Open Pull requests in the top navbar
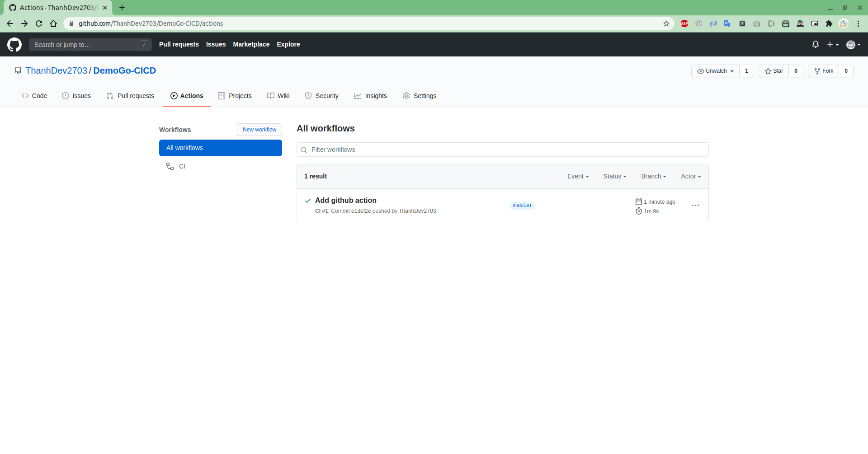The height and width of the screenshot is (454, 868). click(179, 44)
